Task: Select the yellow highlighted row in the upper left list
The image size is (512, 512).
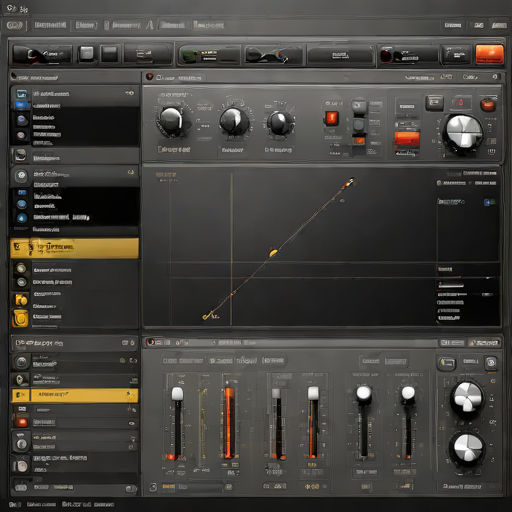Action: (74, 248)
